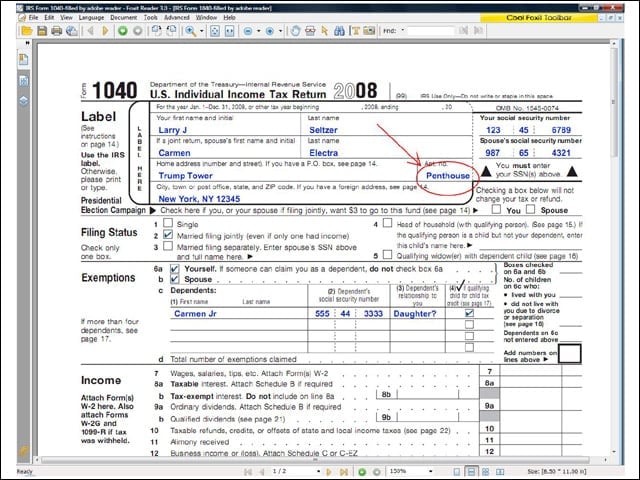Expand the page number dropdown showing 1 / 2
Image resolution: width=640 pixels, height=480 pixels.
point(318,471)
